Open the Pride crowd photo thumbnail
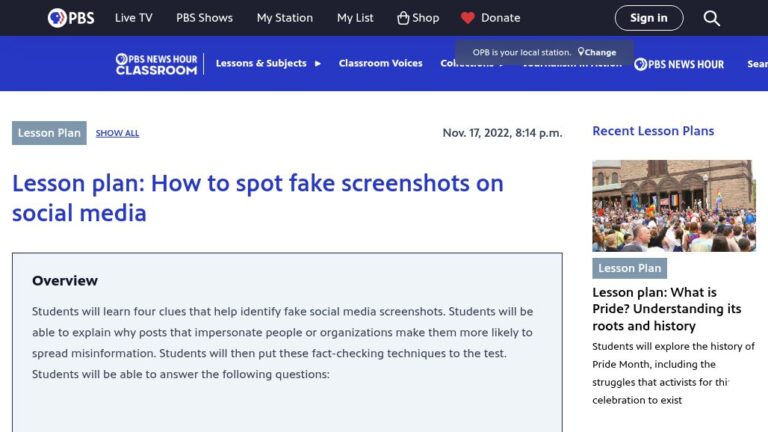 click(673, 206)
